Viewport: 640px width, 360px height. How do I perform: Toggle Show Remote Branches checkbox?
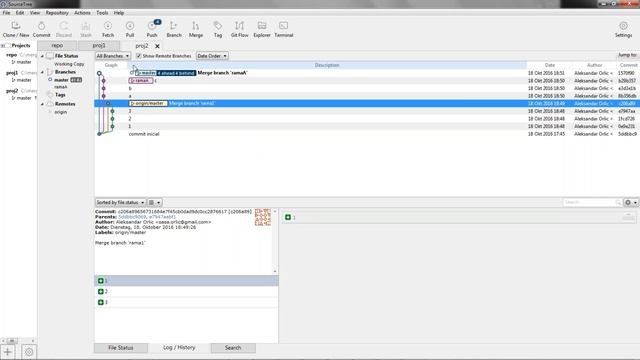(139, 56)
